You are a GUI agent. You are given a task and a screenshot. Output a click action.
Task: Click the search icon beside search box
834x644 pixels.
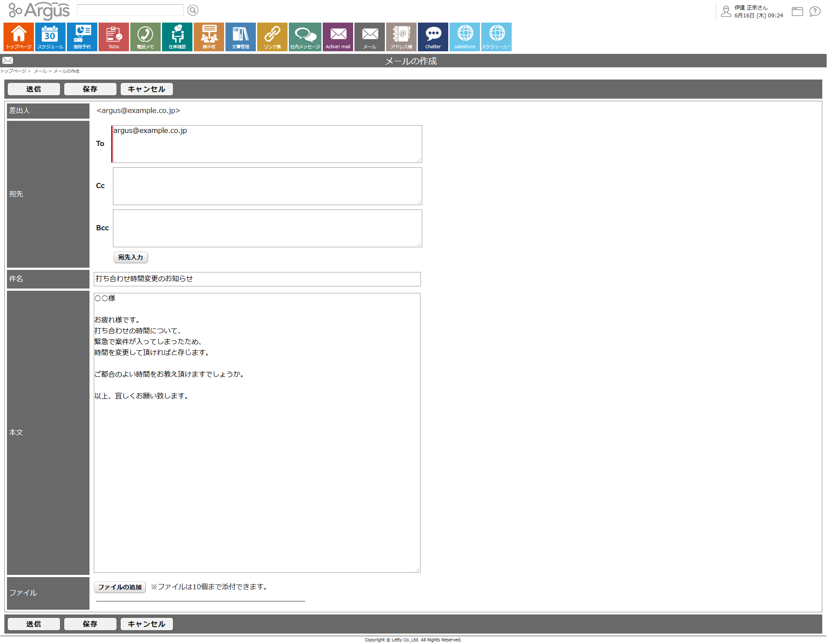pyautogui.click(x=193, y=10)
